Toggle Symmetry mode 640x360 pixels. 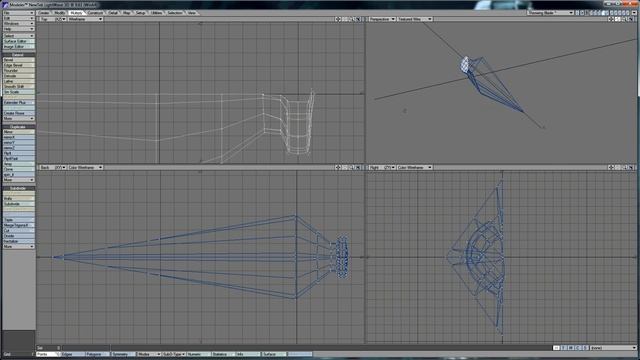tap(123, 354)
